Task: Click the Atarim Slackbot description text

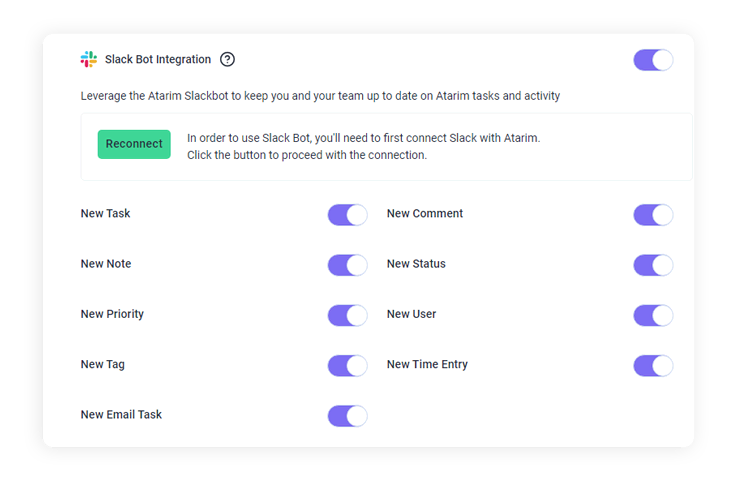Action: 320,96
